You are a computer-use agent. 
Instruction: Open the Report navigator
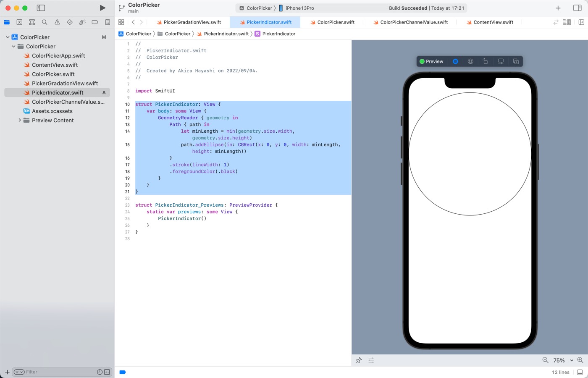pyautogui.click(x=108, y=22)
